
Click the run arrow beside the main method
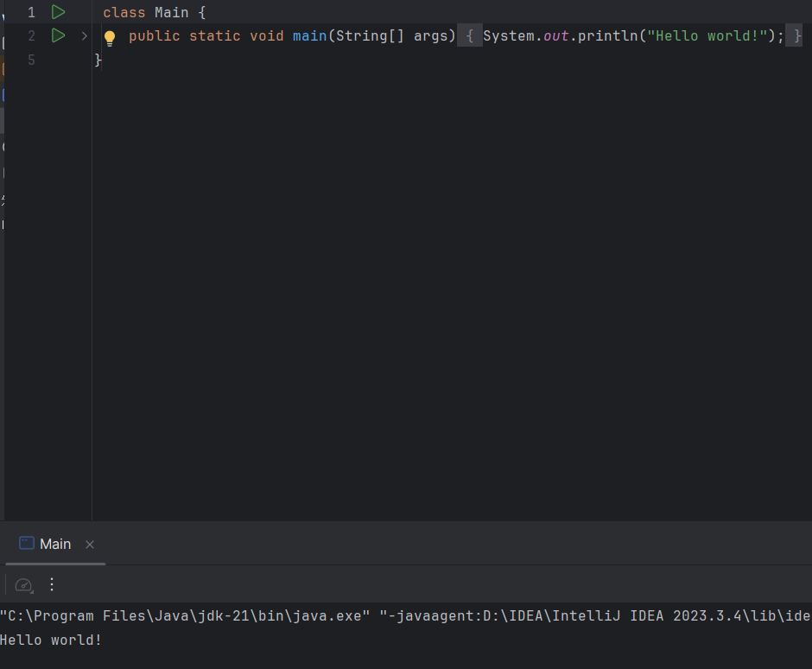coord(58,35)
